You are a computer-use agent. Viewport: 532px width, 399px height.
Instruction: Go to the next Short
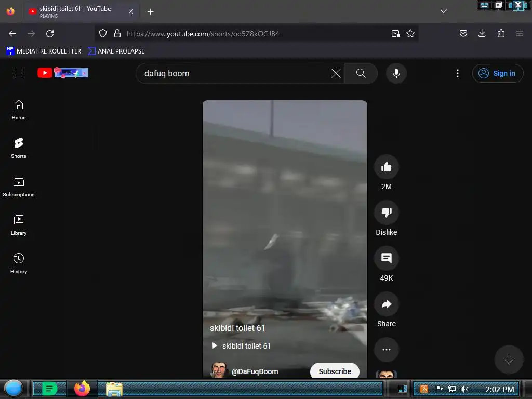point(509,360)
